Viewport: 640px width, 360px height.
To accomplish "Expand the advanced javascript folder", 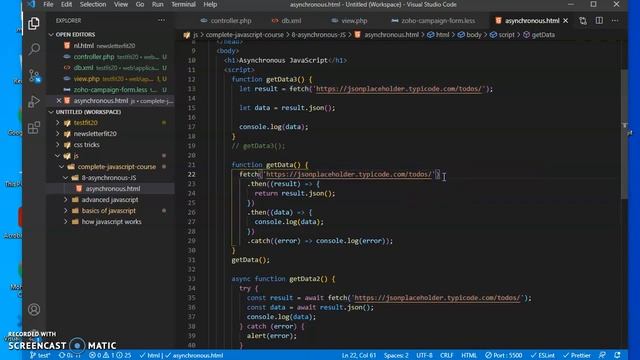I will click(110, 200).
